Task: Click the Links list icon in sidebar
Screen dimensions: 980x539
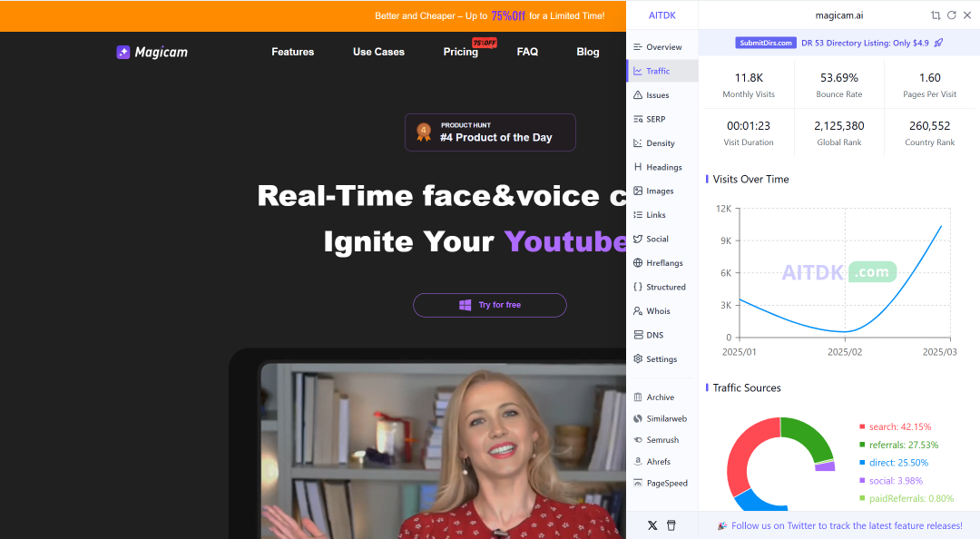Action: [x=638, y=214]
